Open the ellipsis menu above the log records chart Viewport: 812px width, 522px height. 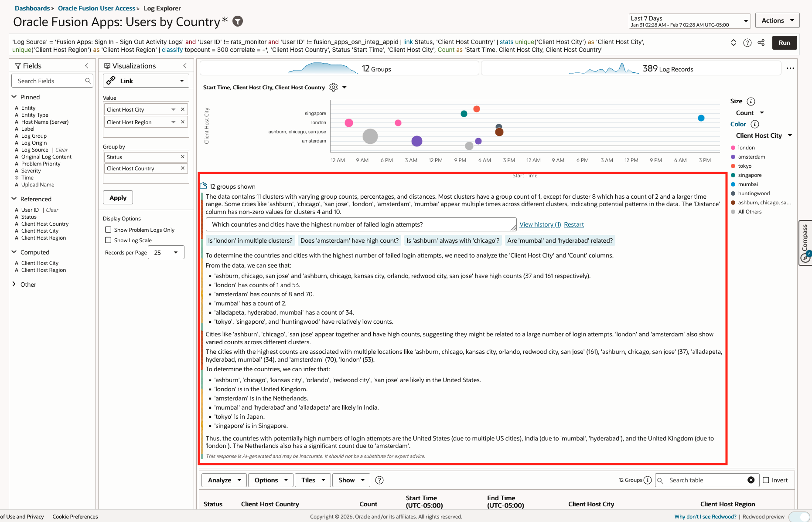coord(791,68)
